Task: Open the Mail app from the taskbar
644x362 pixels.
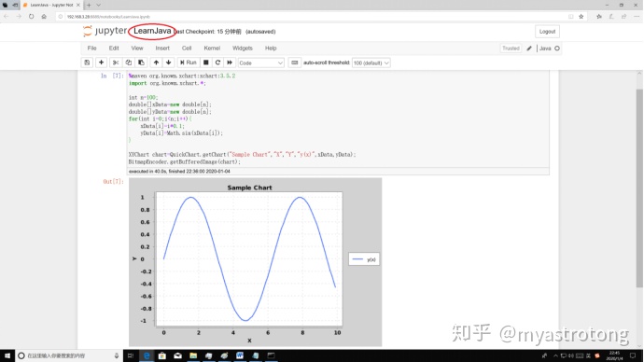Action: click(178, 355)
